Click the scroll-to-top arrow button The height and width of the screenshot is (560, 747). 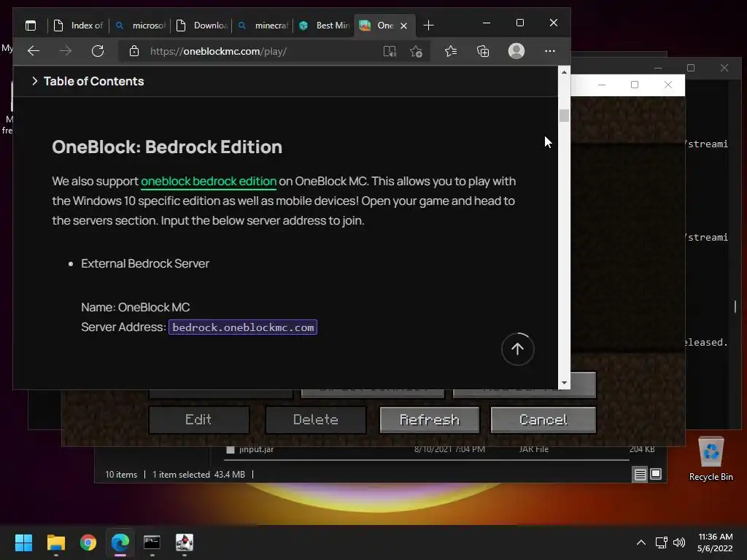point(517,349)
